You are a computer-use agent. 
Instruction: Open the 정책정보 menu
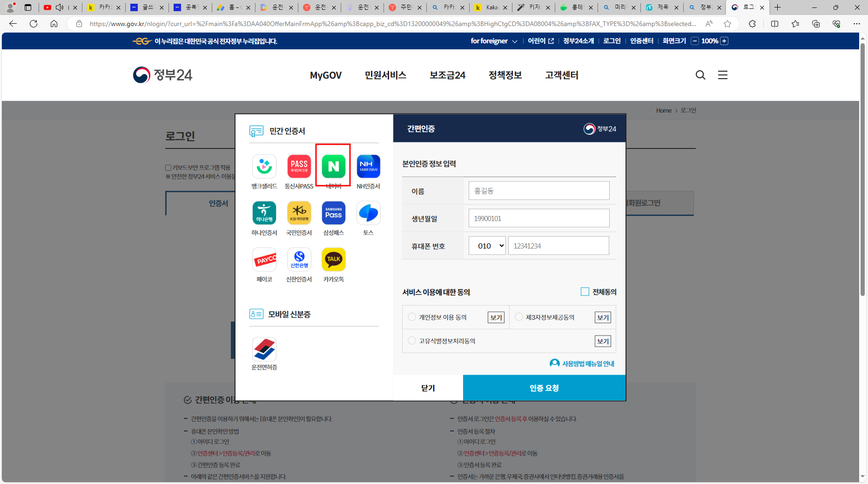[x=505, y=75]
